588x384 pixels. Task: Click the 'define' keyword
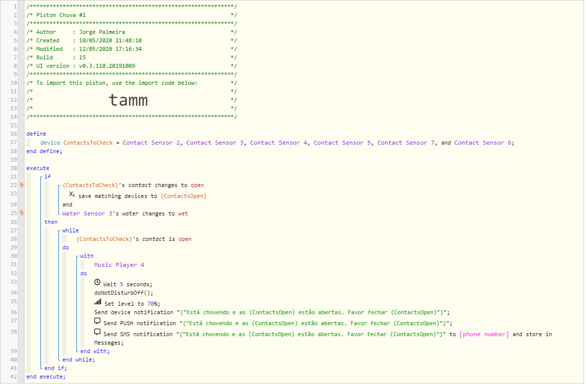(36, 134)
